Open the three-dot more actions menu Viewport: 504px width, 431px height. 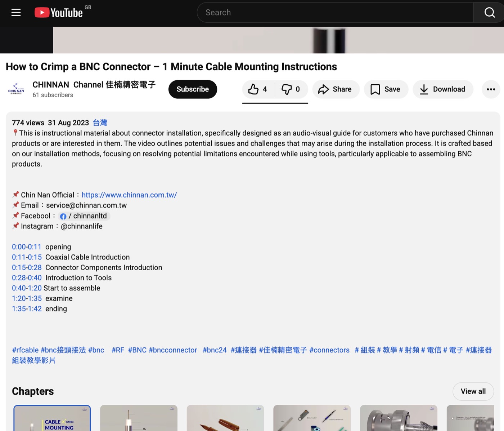(491, 89)
